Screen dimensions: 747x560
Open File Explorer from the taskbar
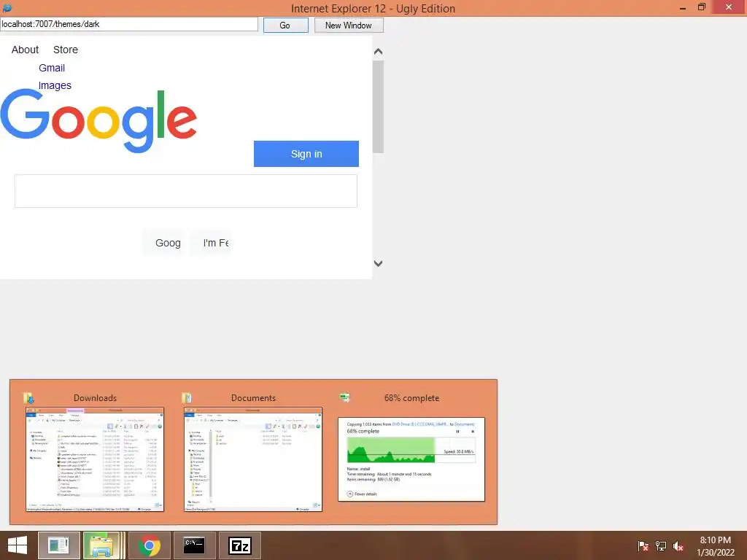101,545
